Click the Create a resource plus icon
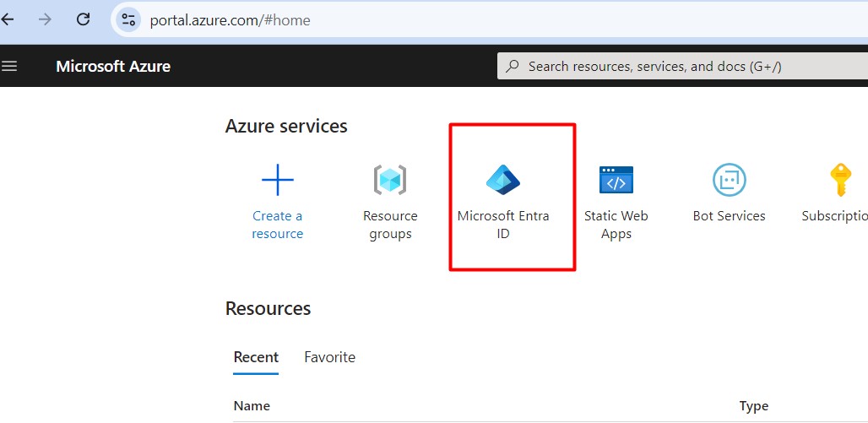 pyautogui.click(x=277, y=180)
